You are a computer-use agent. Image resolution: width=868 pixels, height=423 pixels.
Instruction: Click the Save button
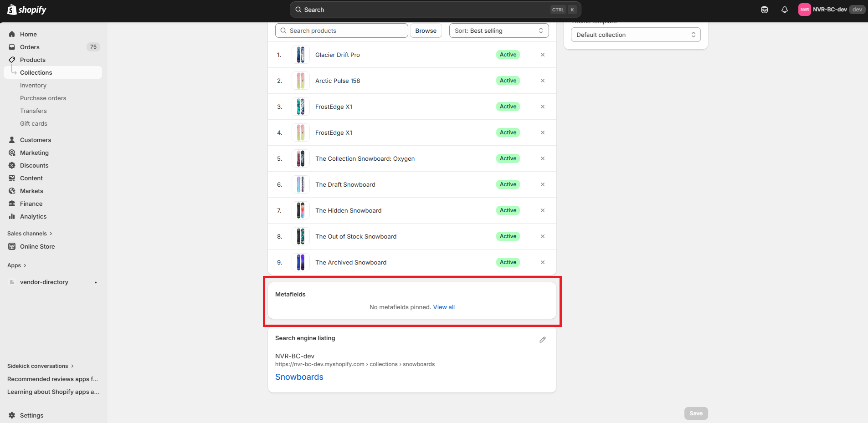[696, 413]
